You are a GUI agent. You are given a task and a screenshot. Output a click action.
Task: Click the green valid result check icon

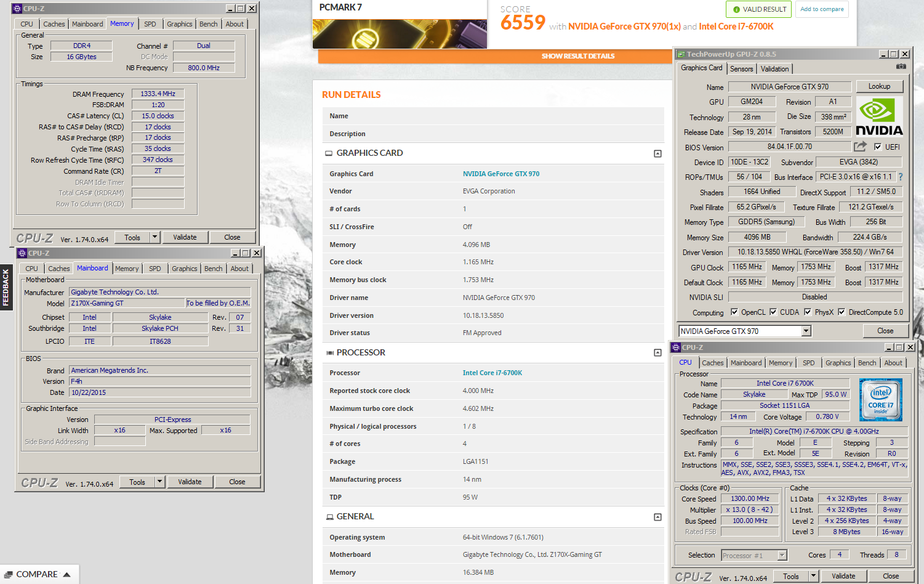tap(736, 10)
